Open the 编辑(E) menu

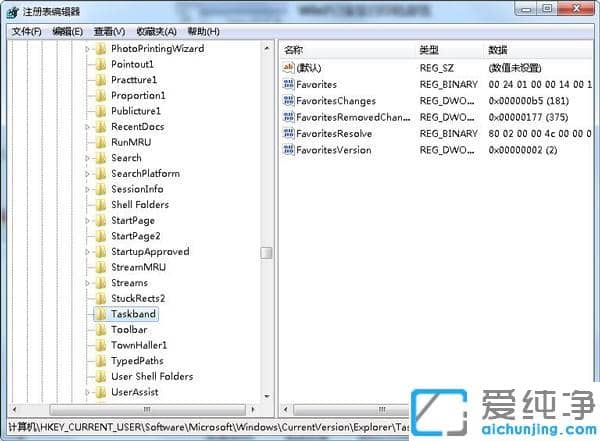67,31
